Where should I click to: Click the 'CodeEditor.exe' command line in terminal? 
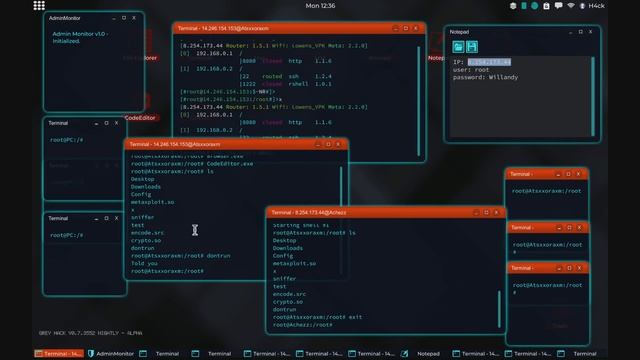tap(192, 164)
